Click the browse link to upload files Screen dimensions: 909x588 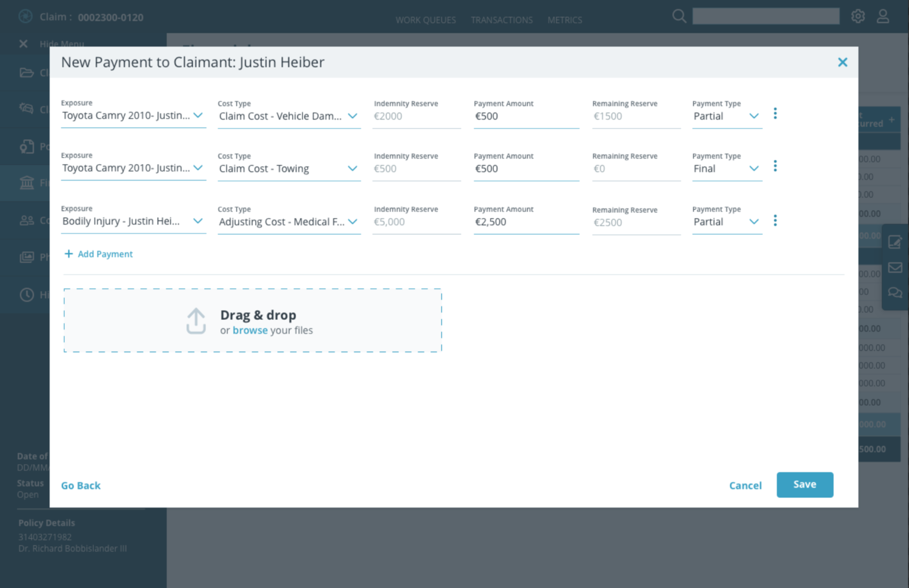click(250, 330)
